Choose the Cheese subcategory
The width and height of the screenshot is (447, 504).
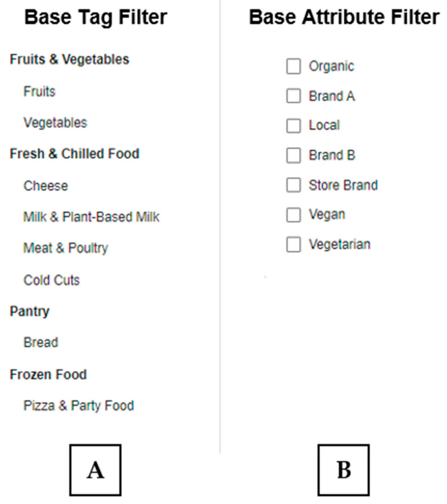pyautogui.click(x=46, y=186)
